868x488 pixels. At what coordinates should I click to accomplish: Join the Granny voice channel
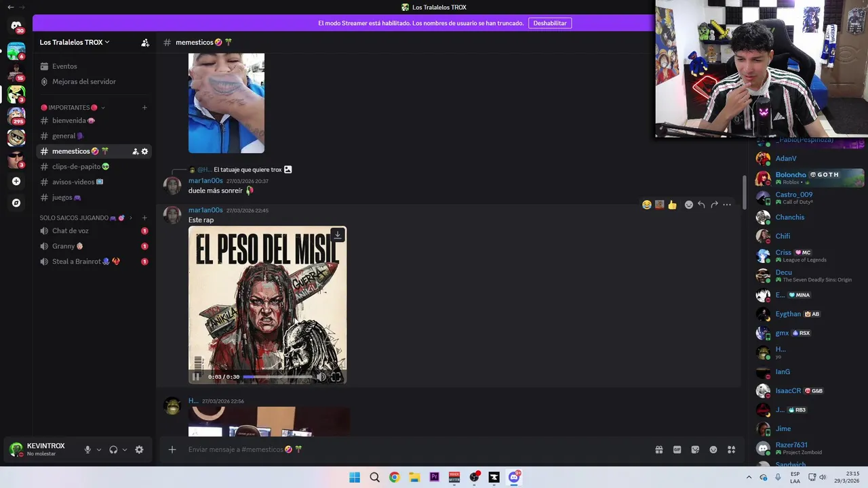coord(94,246)
